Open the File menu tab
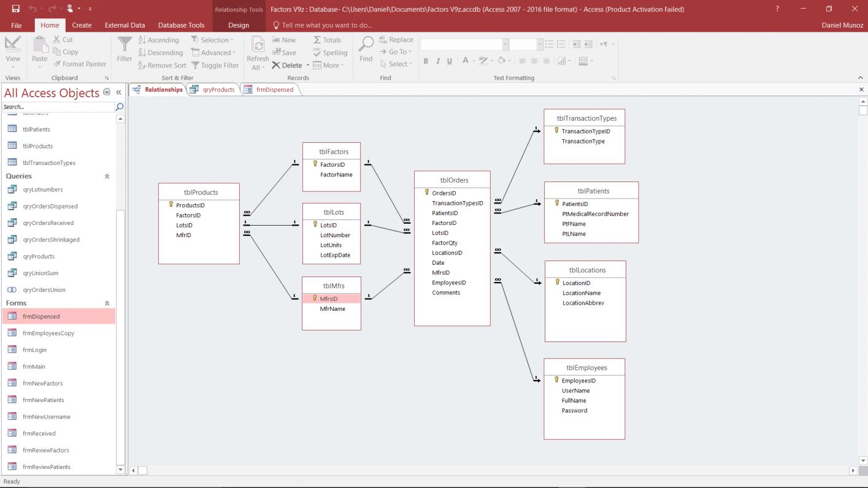 pyautogui.click(x=16, y=25)
